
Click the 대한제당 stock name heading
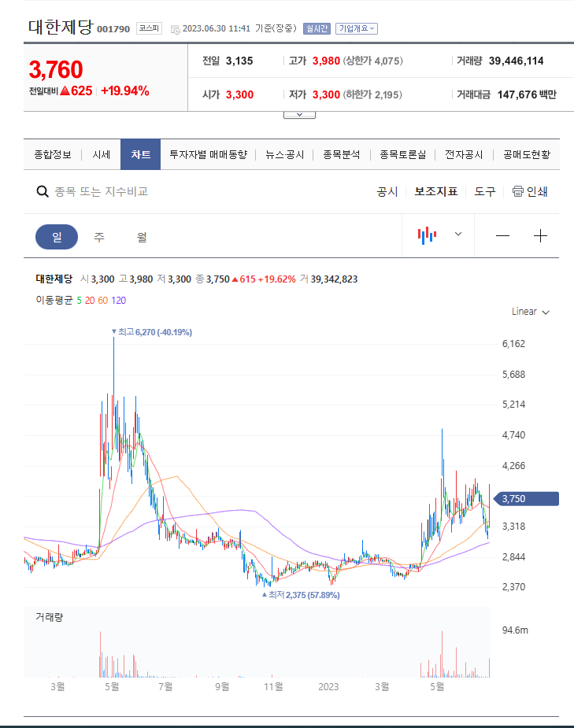click(61, 27)
